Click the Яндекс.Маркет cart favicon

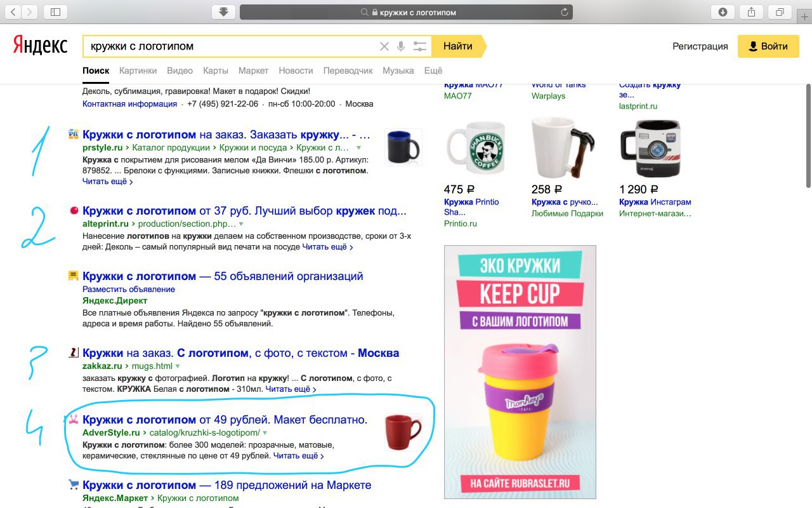pyautogui.click(x=74, y=485)
